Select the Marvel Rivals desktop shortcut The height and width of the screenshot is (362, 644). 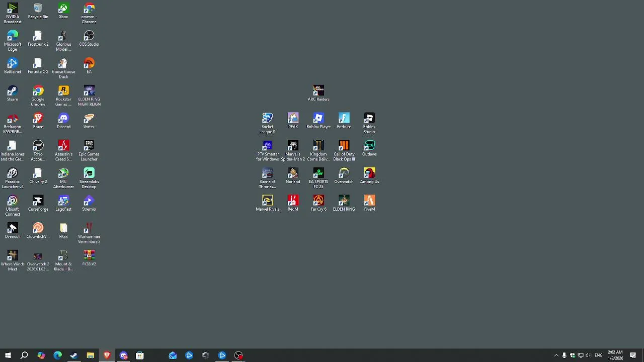[x=267, y=204]
